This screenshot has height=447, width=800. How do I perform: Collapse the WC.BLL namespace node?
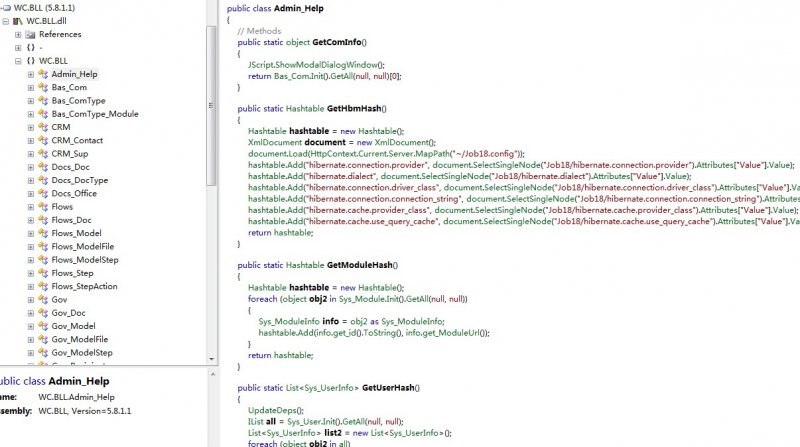18,61
